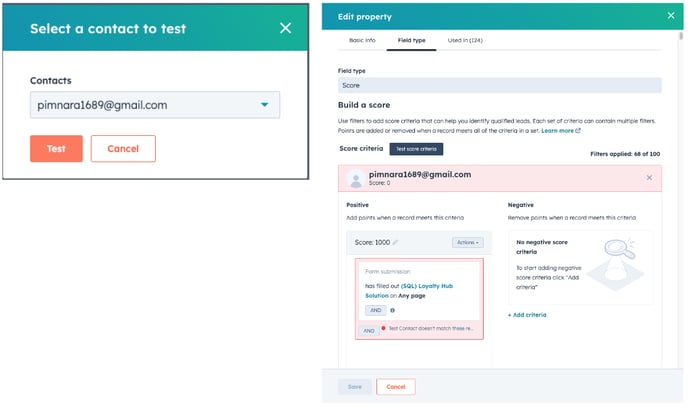688x409 pixels.
Task: Open the external link icon after Learn more
Action: (x=577, y=131)
